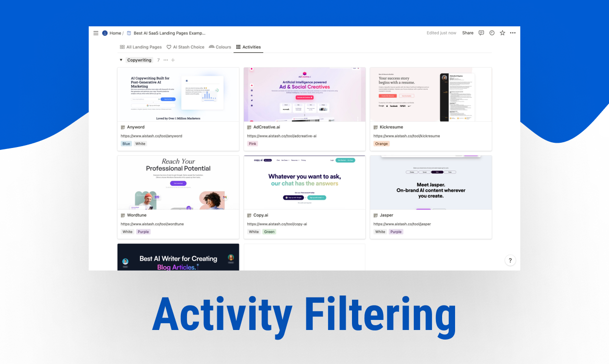
Task: Click the Orange tag on Kickresume
Action: 382,144
